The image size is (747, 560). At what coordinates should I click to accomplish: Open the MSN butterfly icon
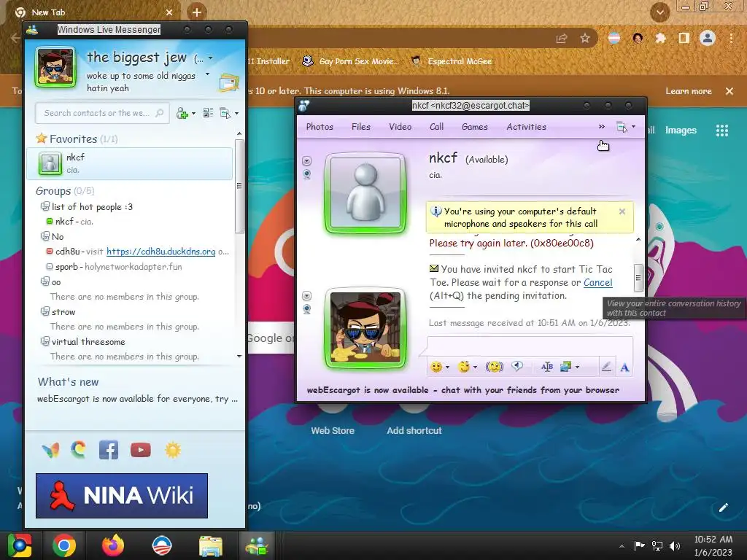pos(50,450)
